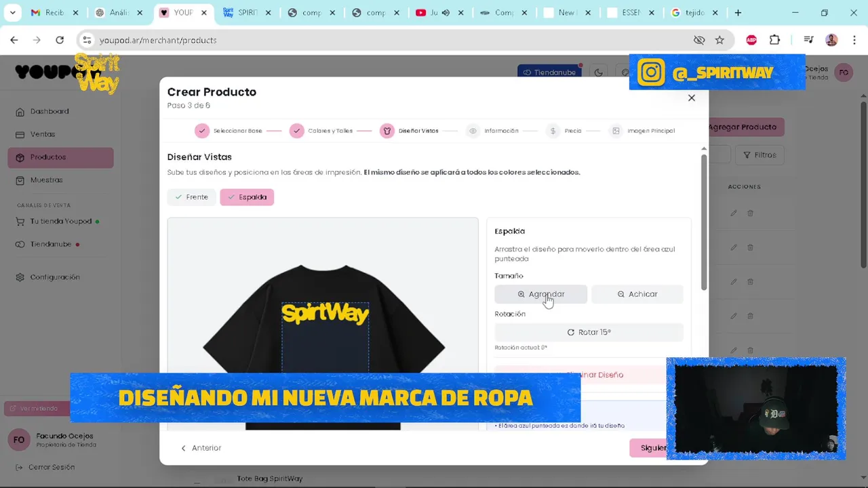Click the FO avatar in the header

click(x=844, y=73)
